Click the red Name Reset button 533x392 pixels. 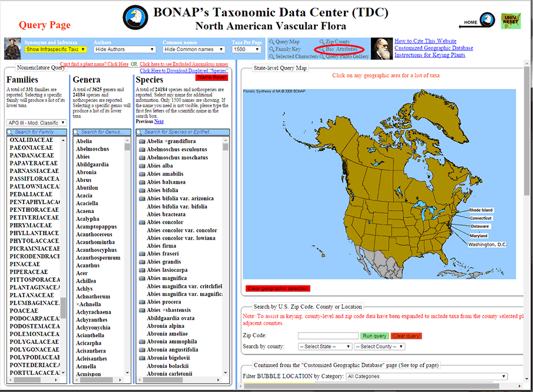tap(212, 78)
